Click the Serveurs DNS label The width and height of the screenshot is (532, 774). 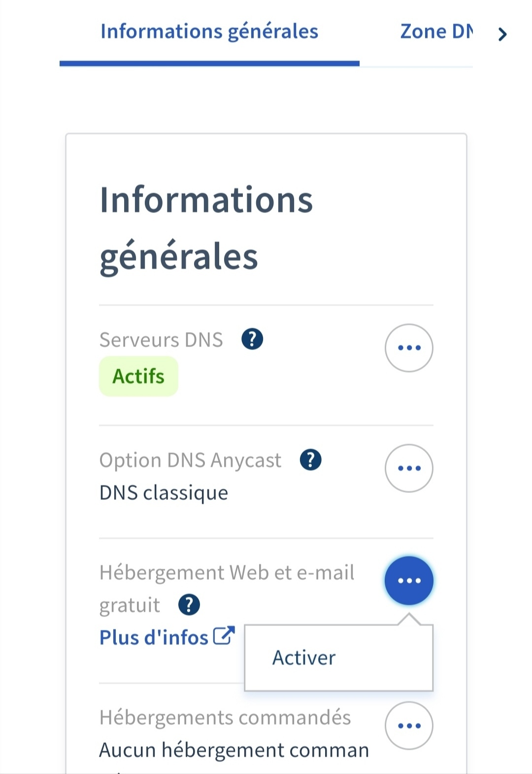tap(161, 340)
